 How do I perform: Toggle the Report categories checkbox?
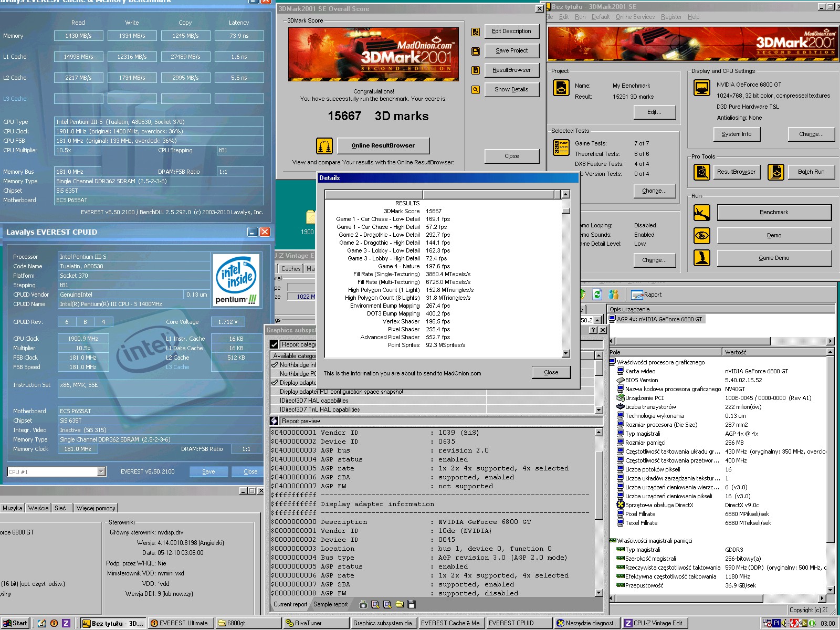click(x=274, y=344)
